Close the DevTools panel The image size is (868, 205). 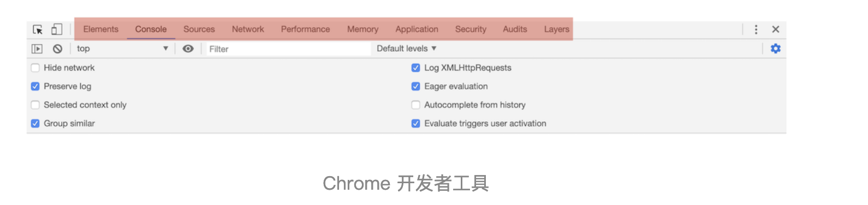(775, 29)
